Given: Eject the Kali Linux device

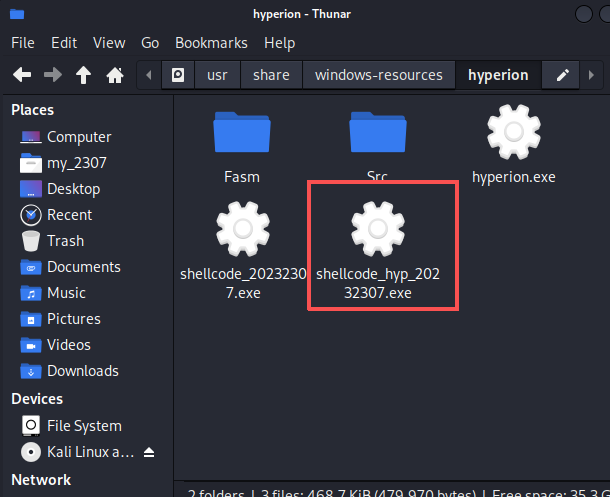Looking at the screenshot, I should (x=149, y=452).
